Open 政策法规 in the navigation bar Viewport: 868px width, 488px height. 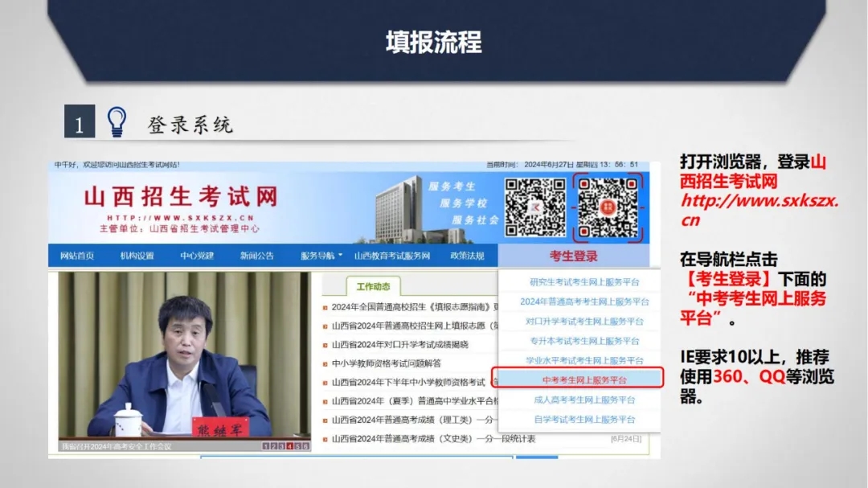coord(467,256)
